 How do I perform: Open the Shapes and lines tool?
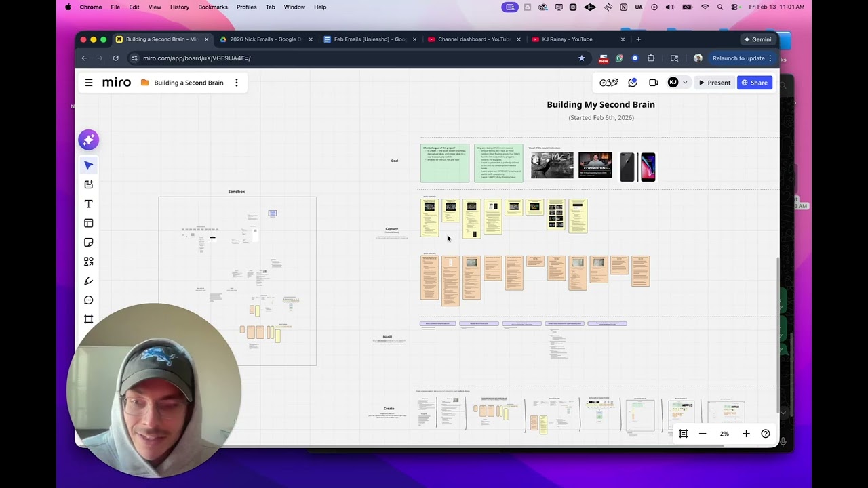88,262
